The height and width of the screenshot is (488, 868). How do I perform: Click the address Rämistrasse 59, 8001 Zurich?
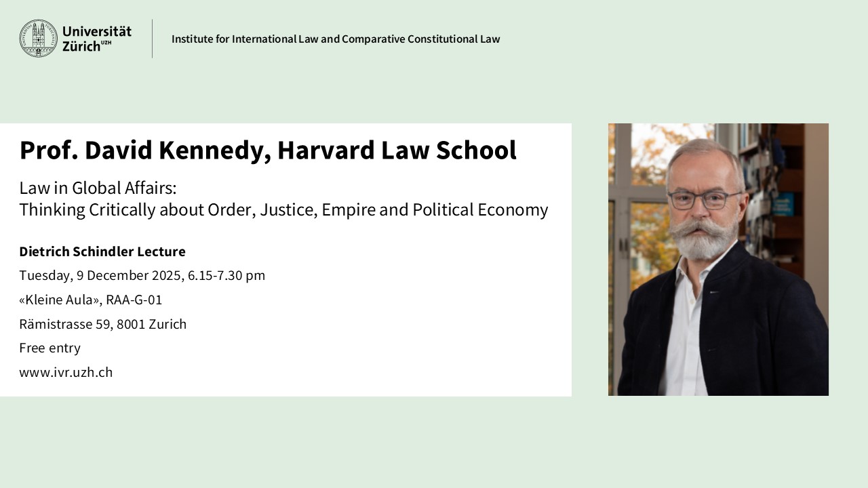pyautogui.click(x=102, y=324)
